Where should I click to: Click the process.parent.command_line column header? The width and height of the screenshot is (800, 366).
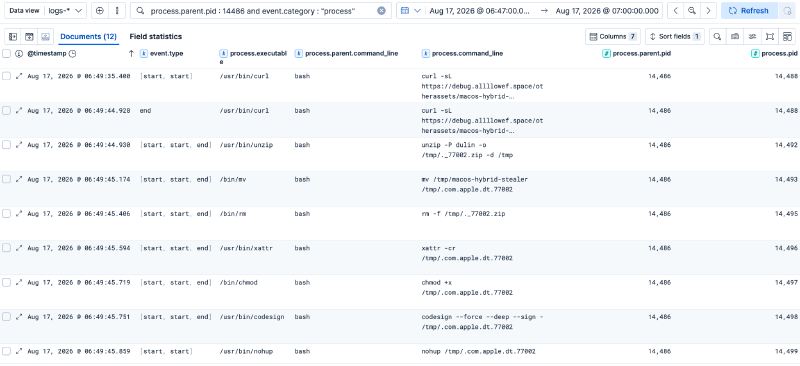pyautogui.click(x=352, y=54)
